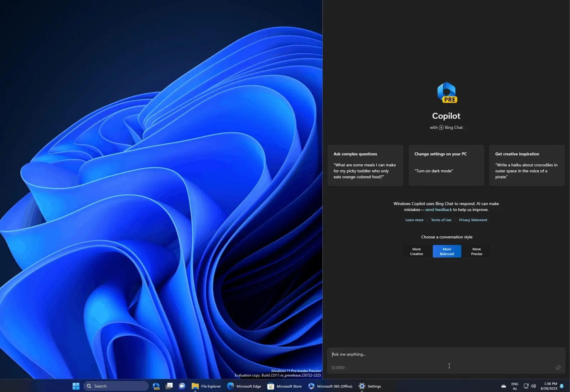This screenshot has width=570, height=392.
Task: Open the network flyout from system tray
Action: (x=526, y=386)
